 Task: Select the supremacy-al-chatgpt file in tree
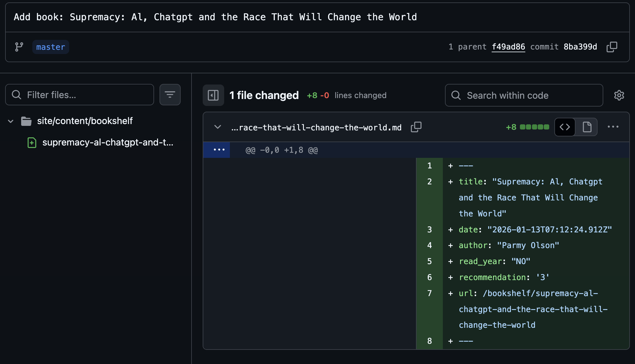(x=108, y=142)
